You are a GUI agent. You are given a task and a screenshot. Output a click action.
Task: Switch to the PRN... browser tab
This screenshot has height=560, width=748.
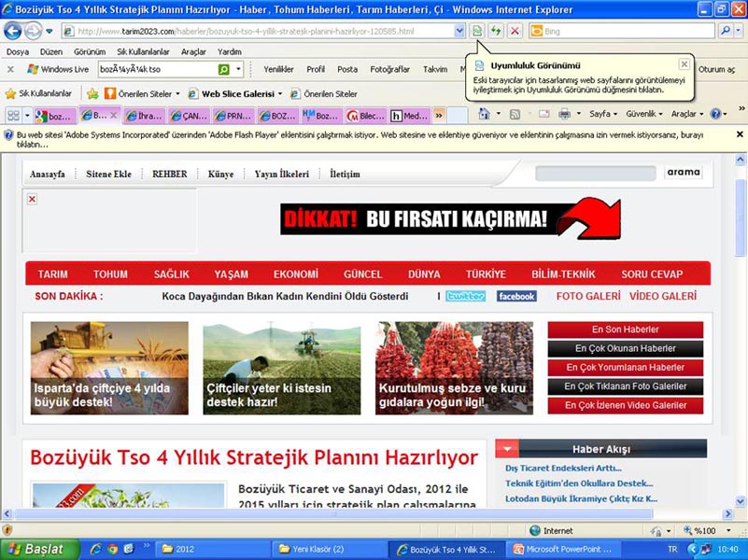(x=233, y=116)
